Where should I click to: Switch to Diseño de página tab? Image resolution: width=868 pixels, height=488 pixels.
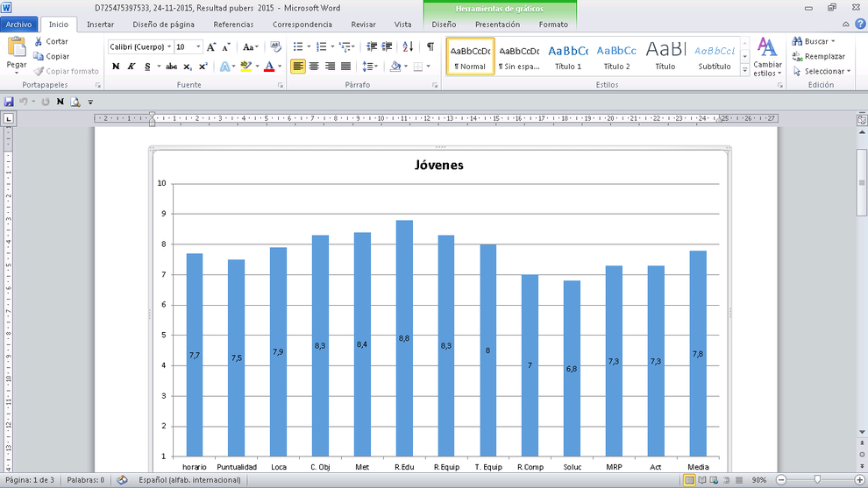(163, 25)
